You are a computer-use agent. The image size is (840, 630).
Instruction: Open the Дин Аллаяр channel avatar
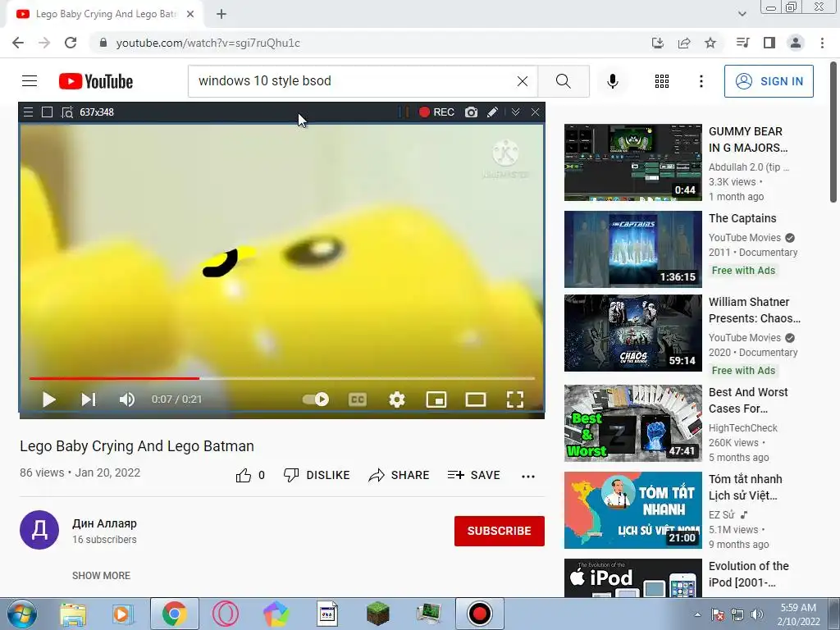(39, 530)
